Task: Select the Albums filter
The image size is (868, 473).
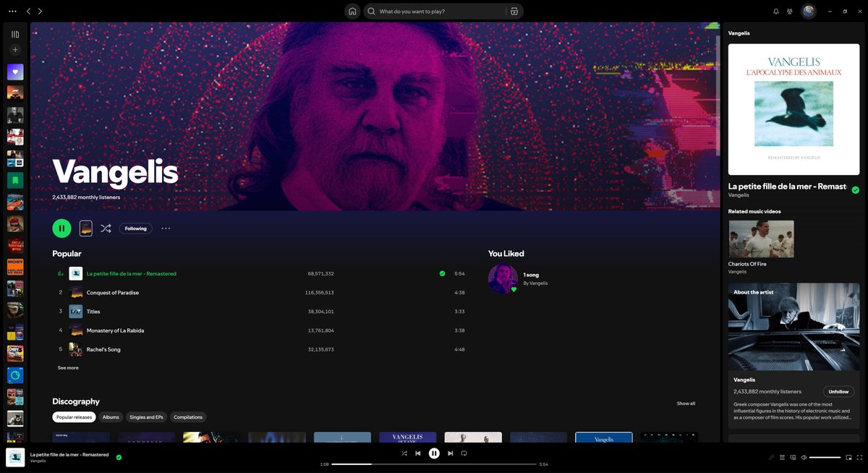Action: point(111,417)
